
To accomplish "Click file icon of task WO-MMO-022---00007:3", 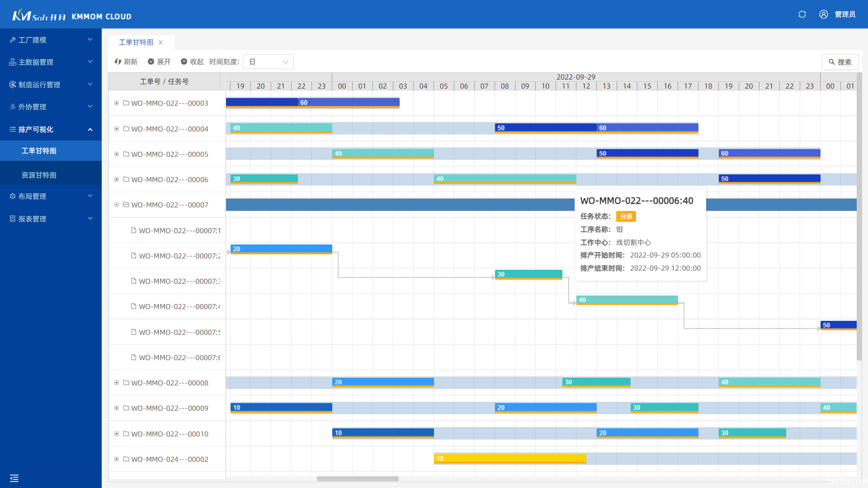I will [133, 281].
